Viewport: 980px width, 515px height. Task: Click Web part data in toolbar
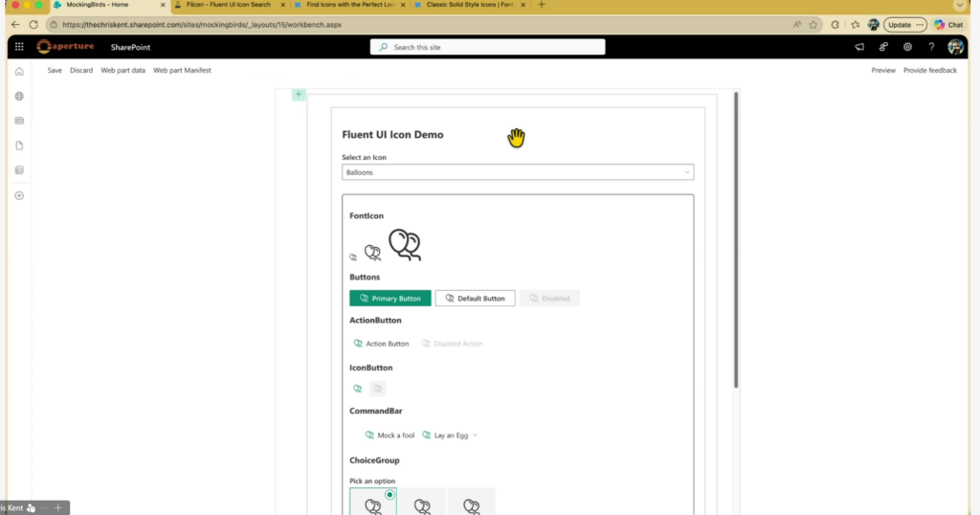123,71
